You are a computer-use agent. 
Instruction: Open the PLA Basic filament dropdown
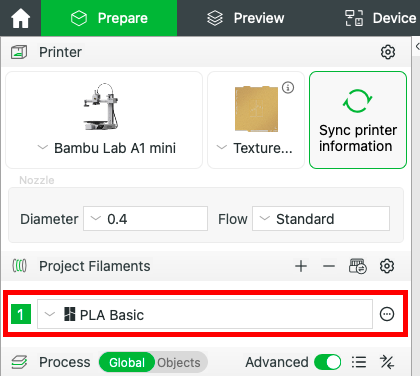pyautogui.click(x=205, y=314)
